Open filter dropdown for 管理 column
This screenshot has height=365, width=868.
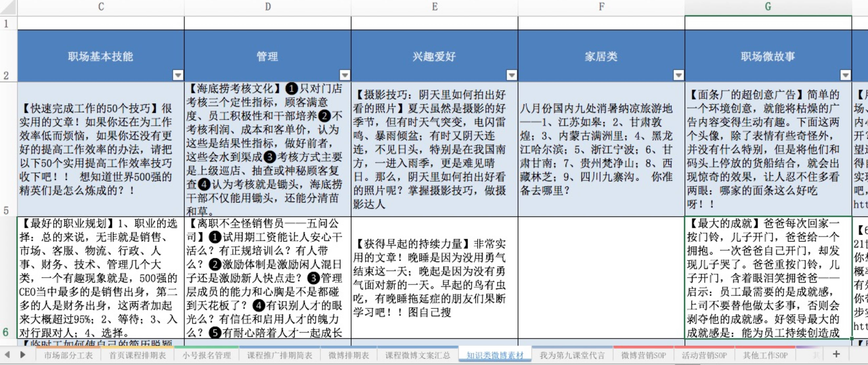344,75
